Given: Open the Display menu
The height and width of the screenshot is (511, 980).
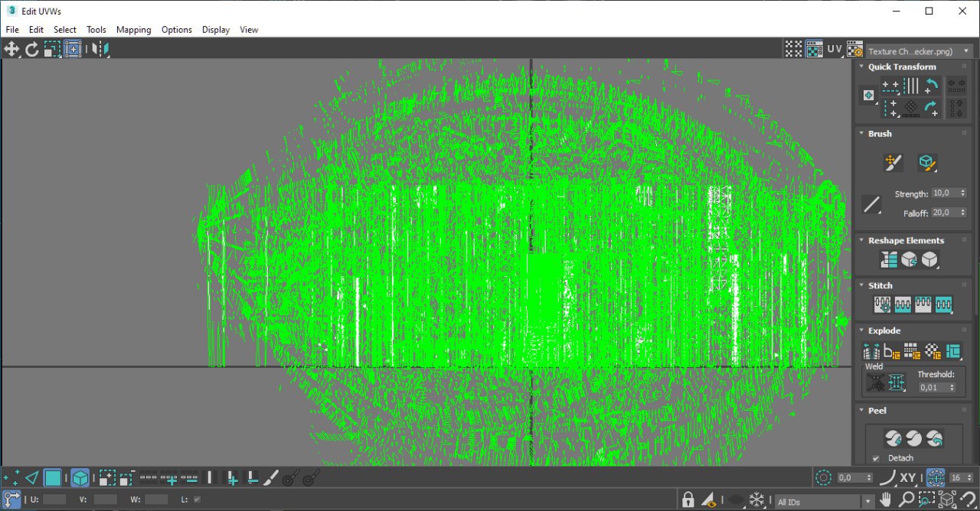Looking at the screenshot, I should [x=216, y=30].
